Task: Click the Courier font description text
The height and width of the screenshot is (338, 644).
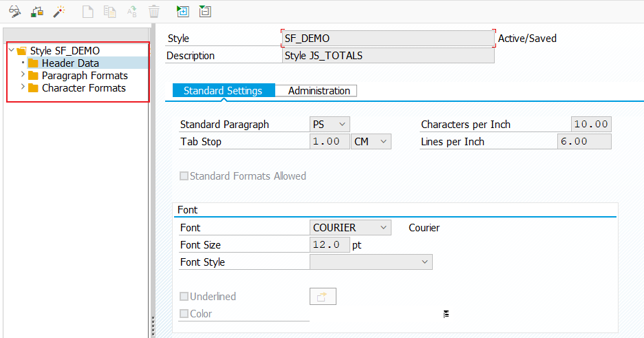Action: point(424,228)
